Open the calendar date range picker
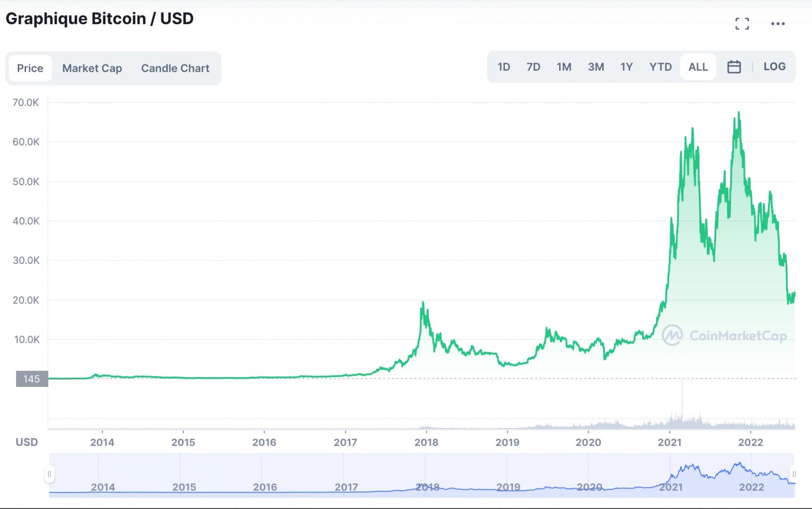Viewport: 812px width, 509px height. coord(734,66)
